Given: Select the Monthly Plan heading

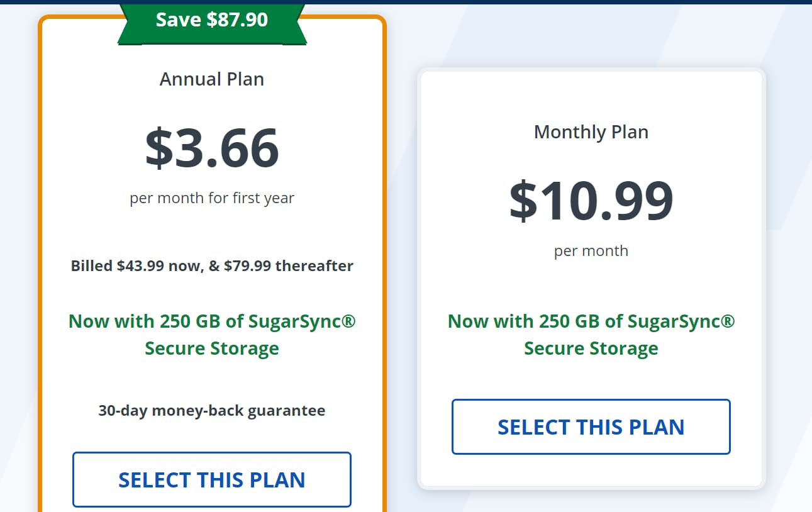Looking at the screenshot, I should coord(591,132).
